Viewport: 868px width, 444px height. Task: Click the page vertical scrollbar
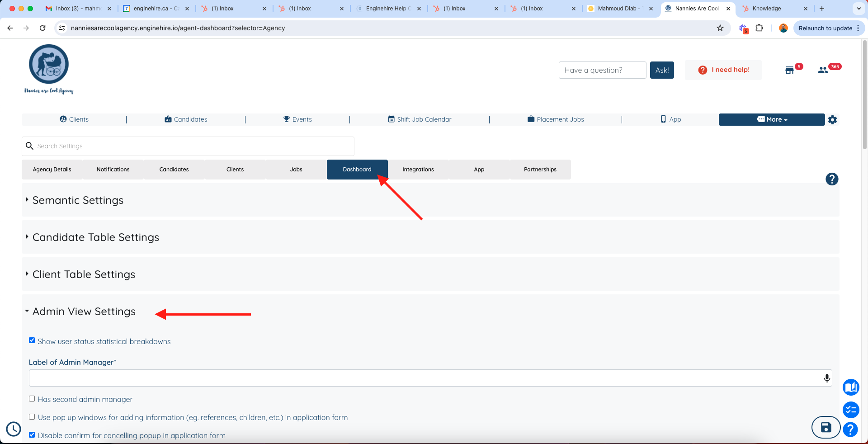point(864,95)
